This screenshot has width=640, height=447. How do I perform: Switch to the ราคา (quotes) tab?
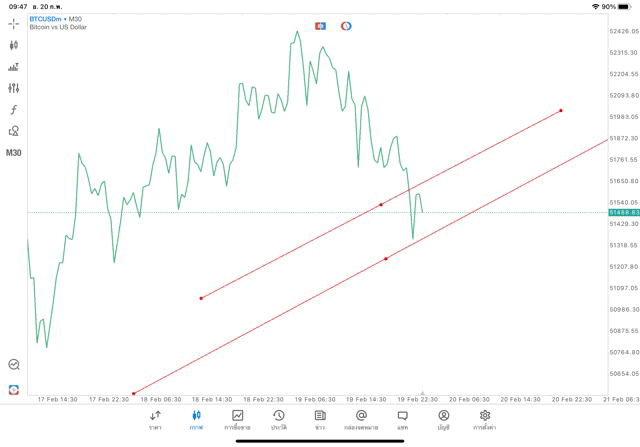[x=155, y=419]
